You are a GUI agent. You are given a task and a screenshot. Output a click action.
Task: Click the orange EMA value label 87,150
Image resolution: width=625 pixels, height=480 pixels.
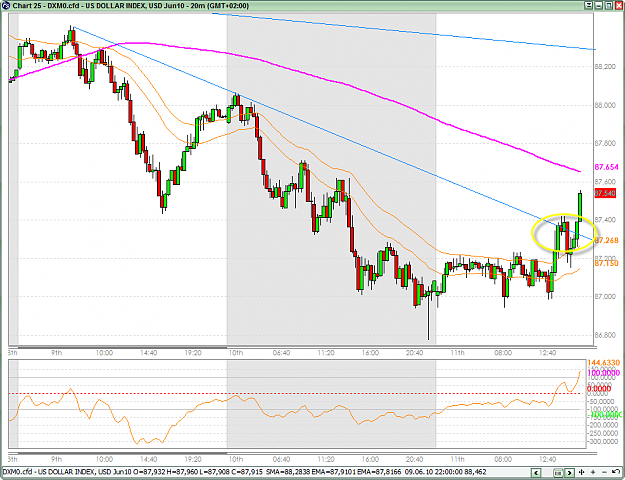click(x=606, y=264)
